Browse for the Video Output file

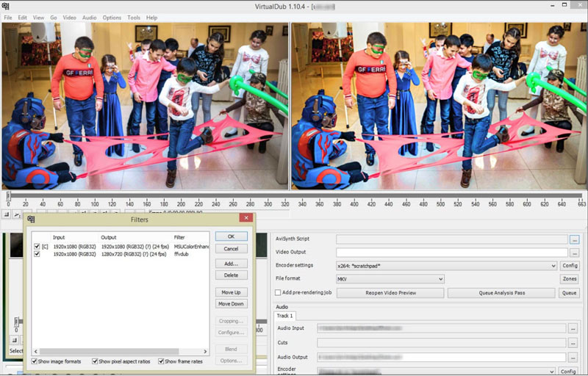[x=574, y=253]
